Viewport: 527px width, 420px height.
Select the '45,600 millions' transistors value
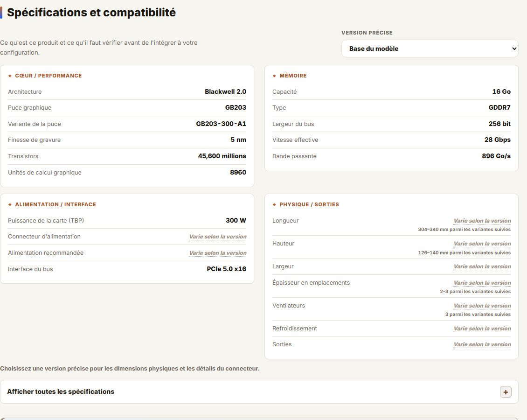222,156
